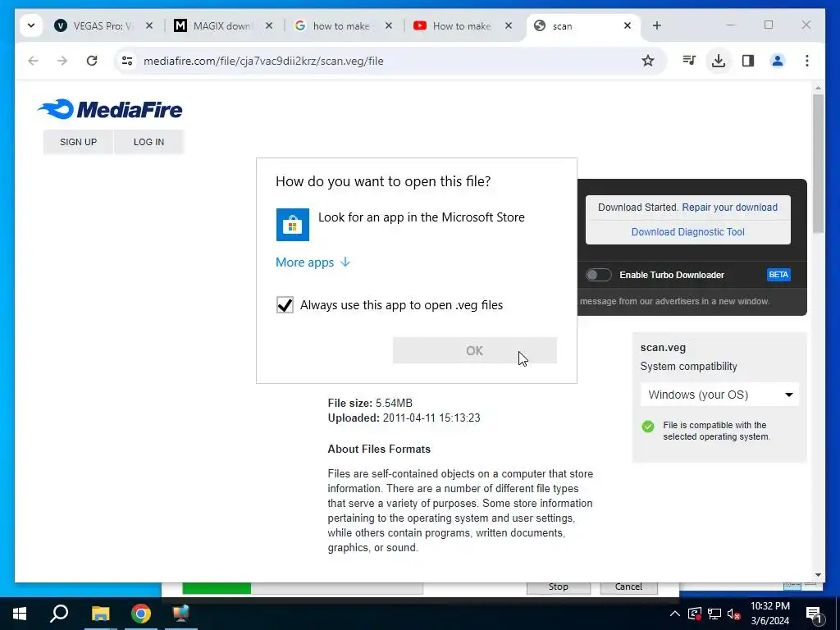Open Windows Start menu
The height and width of the screenshot is (630, 840).
20,614
